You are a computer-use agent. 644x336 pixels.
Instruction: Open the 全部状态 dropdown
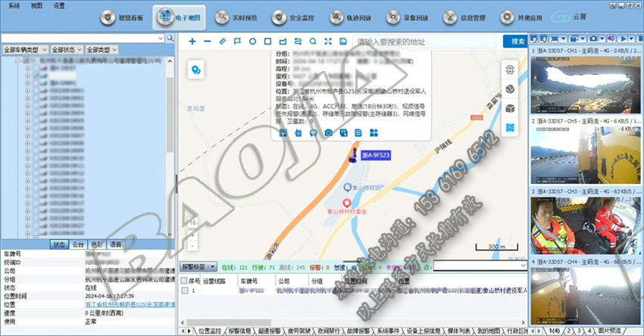coord(66,49)
